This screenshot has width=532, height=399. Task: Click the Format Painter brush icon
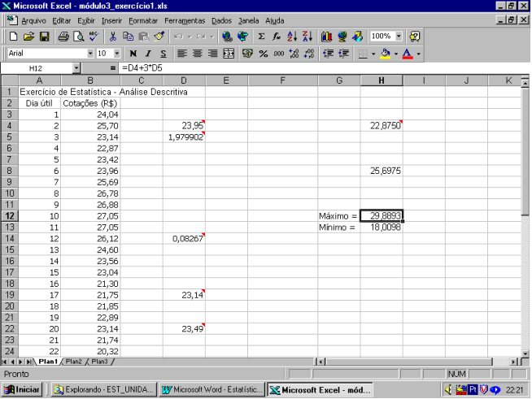[159, 37]
